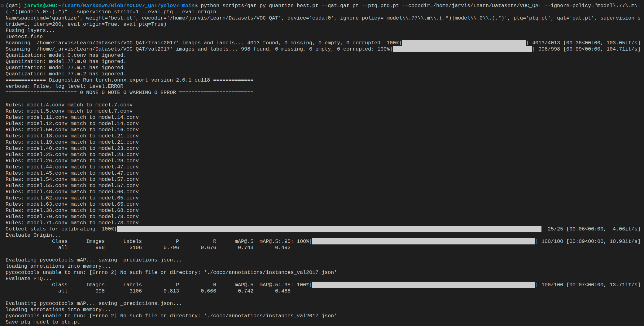The width and height of the screenshot is (644, 326).
Task: Click 'Rules: model.48.conv match to model.60.conv'
Action: 72,192
